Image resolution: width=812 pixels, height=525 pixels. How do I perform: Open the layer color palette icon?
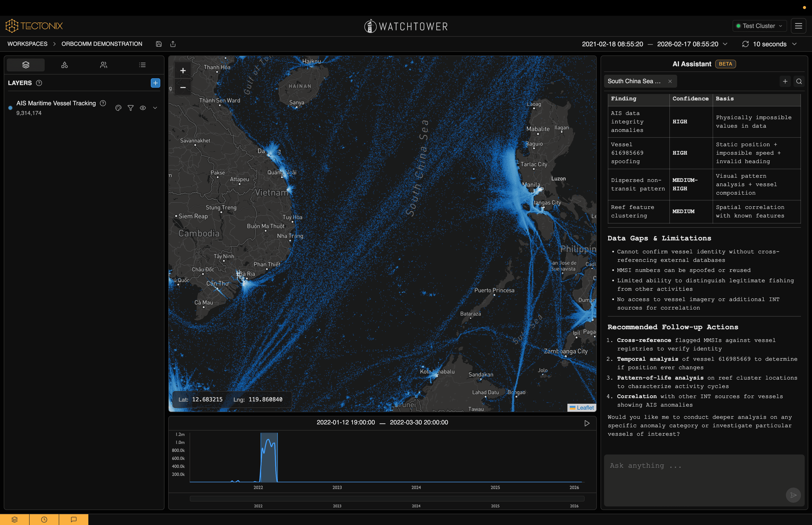click(118, 108)
